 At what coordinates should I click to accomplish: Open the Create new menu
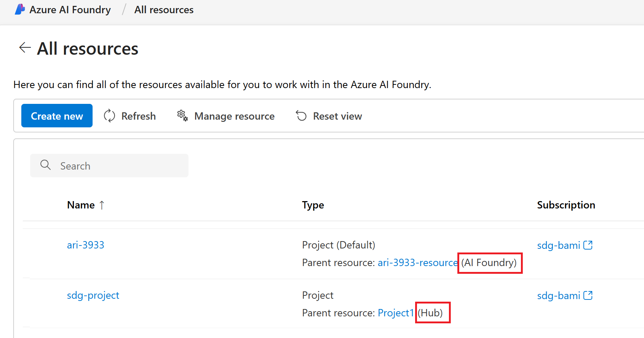57,116
